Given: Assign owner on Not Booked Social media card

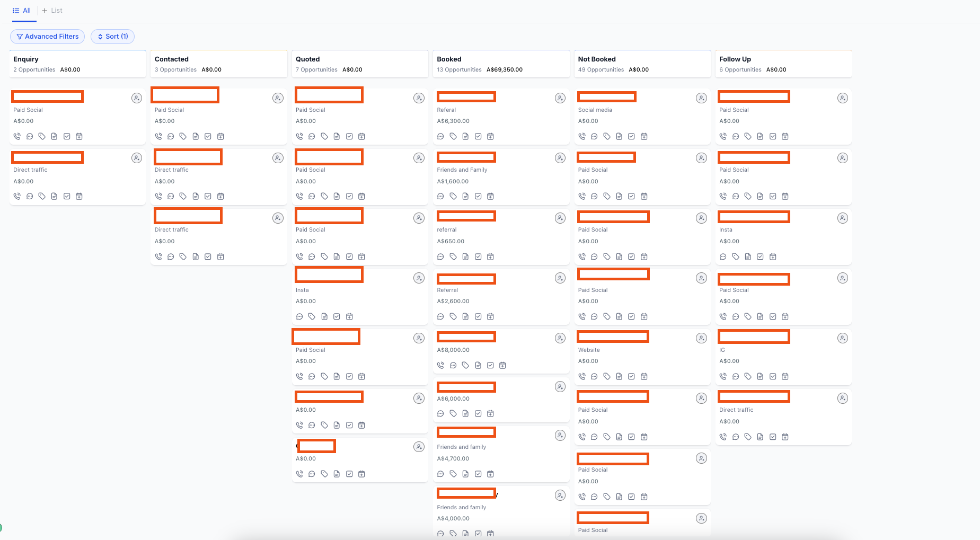Looking at the screenshot, I should point(701,98).
